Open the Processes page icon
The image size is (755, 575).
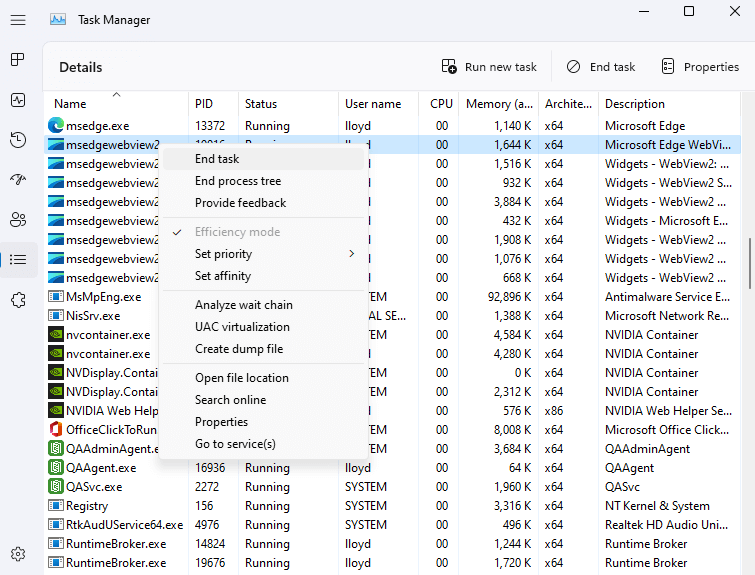(x=18, y=60)
